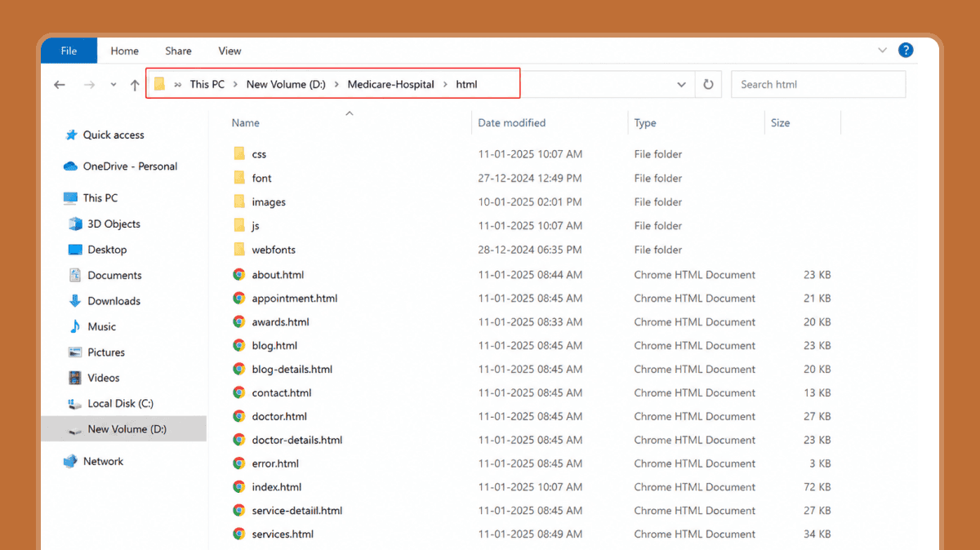Click Medicare-Hospital in the address path
Viewport: 980px width, 550px height.
click(390, 84)
